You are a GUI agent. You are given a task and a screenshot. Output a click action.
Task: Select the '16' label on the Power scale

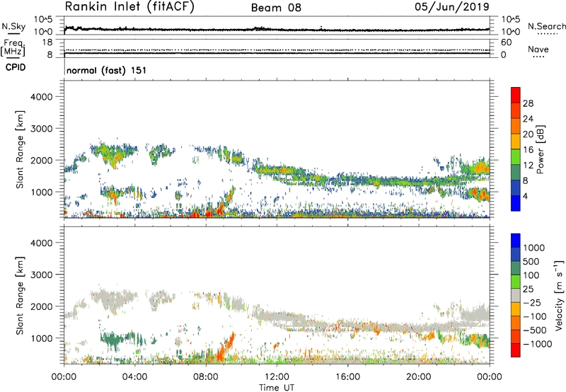[x=528, y=150]
